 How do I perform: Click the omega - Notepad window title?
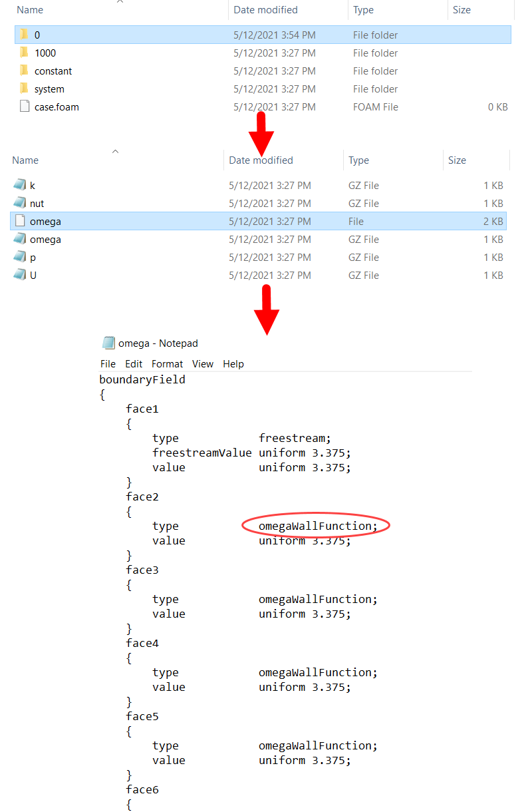[x=158, y=343]
